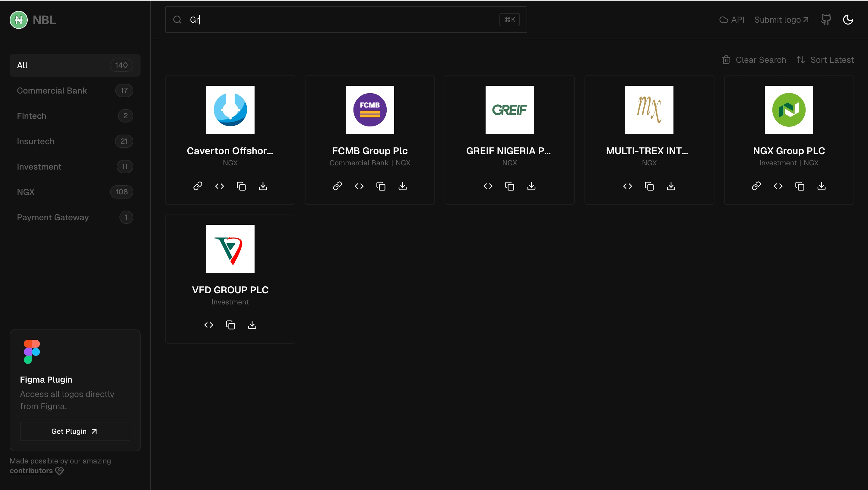Focus the search field containing Gr
868x490 pixels.
(x=346, y=20)
